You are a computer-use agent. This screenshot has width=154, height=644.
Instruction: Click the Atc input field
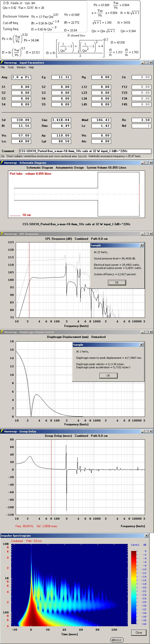pos(101,141)
